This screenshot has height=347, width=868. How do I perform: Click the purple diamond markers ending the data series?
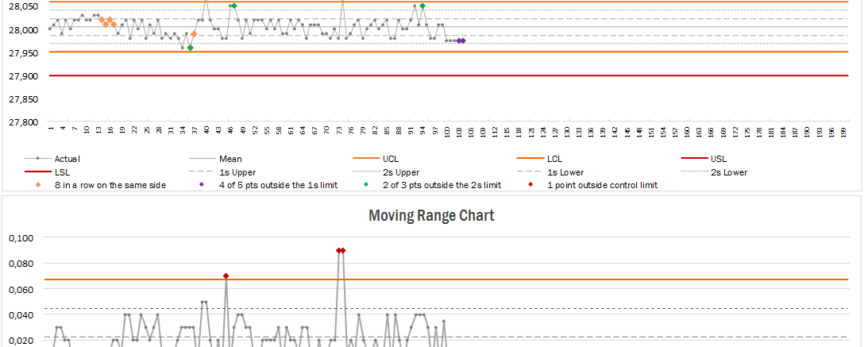tap(461, 40)
